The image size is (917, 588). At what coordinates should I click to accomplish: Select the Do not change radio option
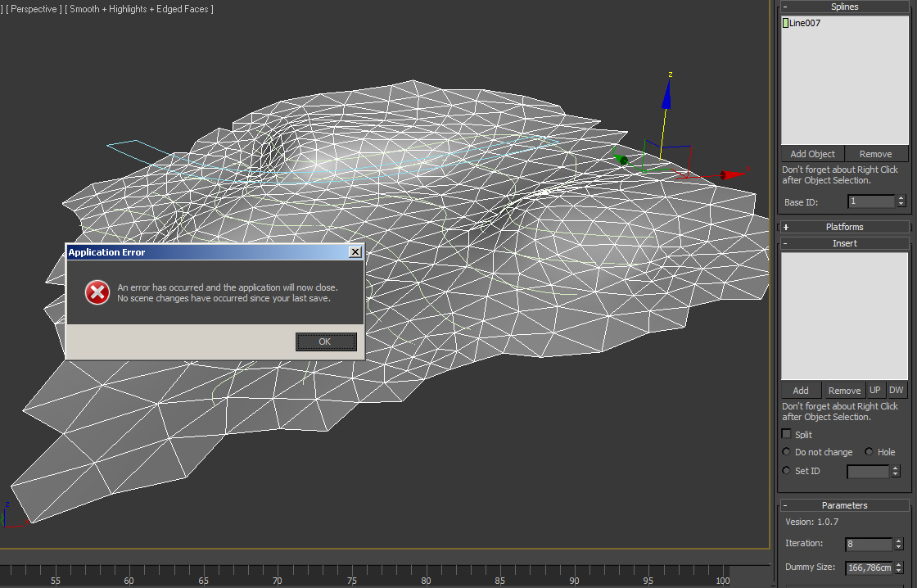(x=787, y=452)
